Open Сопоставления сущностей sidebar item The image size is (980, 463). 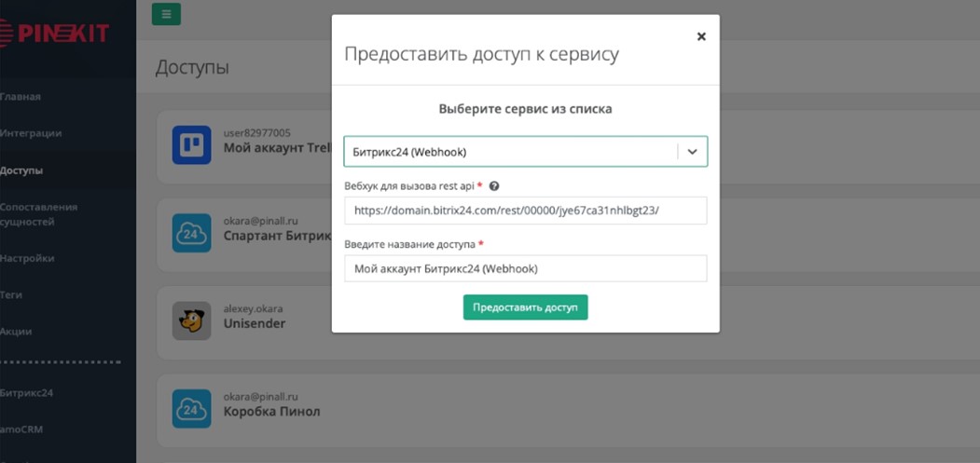click(x=38, y=214)
